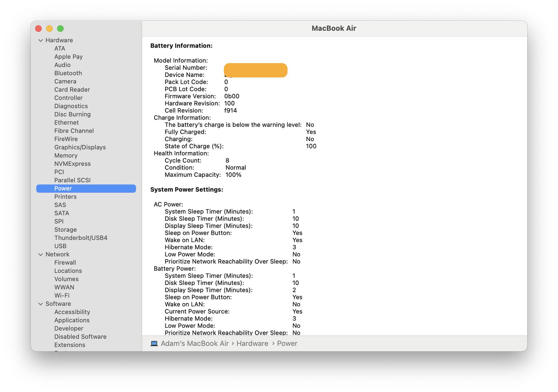The width and height of the screenshot is (558, 392).
Task: Select Parallel SCSI in the sidebar
Action: click(x=73, y=180)
